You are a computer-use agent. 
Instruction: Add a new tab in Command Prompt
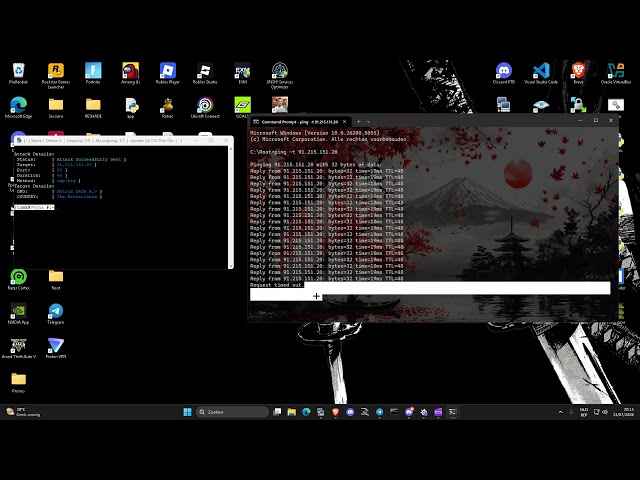[x=359, y=122]
